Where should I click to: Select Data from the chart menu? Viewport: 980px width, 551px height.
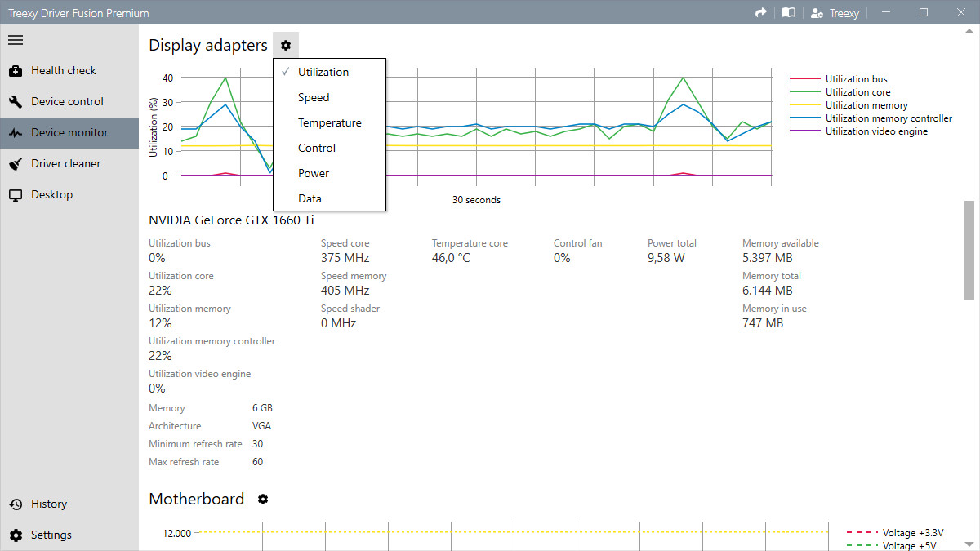click(x=310, y=198)
